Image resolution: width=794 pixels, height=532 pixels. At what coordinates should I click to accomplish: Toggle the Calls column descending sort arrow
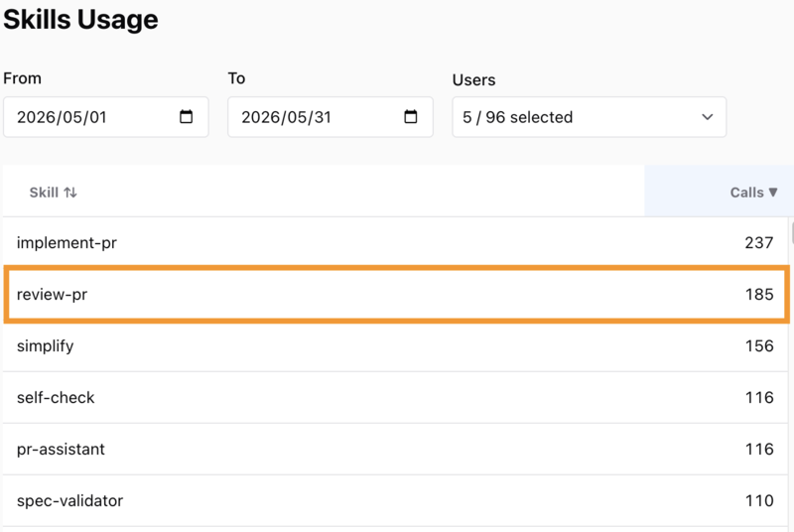tap(773, 193)
